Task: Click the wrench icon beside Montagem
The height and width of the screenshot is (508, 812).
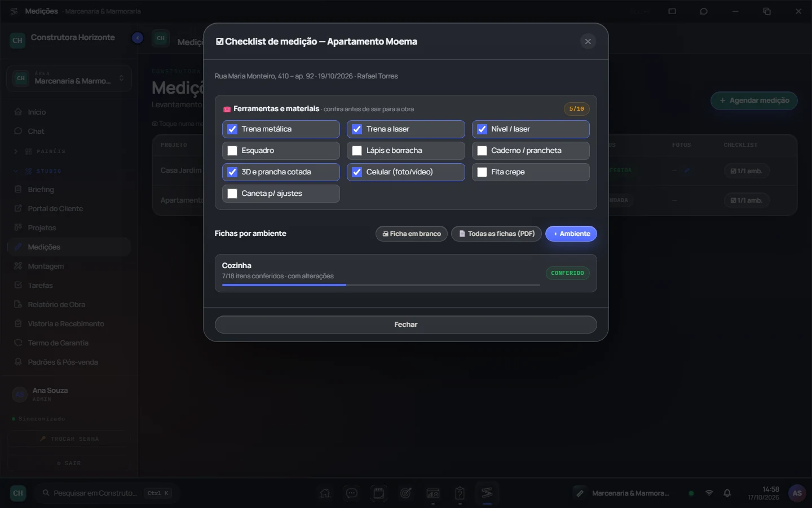Action: point(18,266)
